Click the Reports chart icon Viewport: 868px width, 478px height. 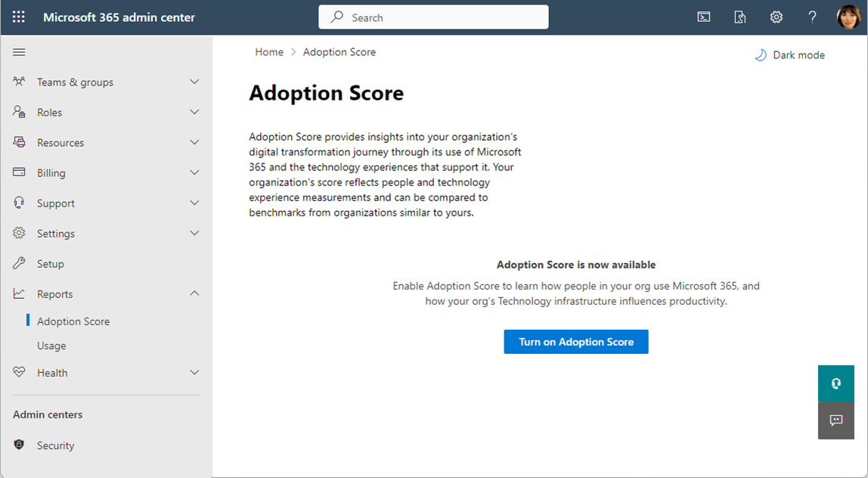(19, 293)
